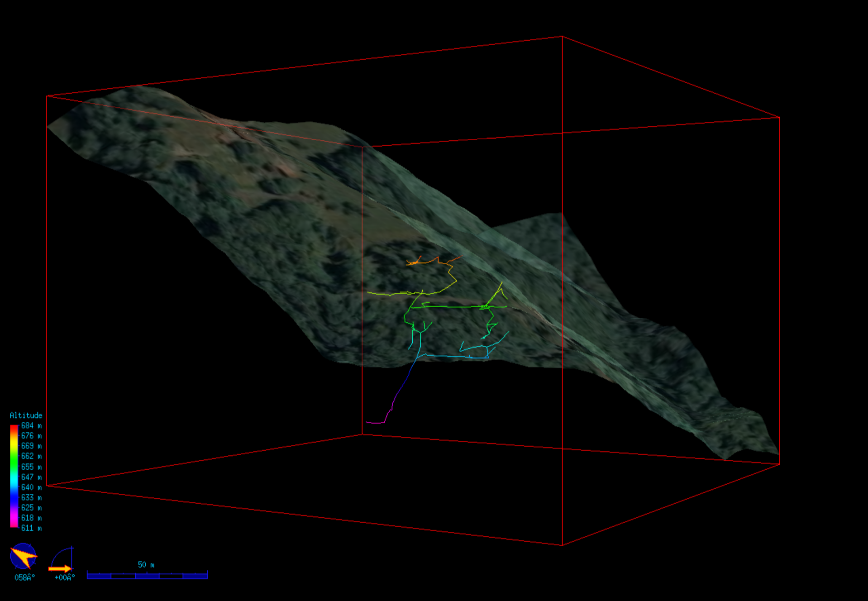
Task: Click the 058° bearing readout text
Action: coord(24,577)
